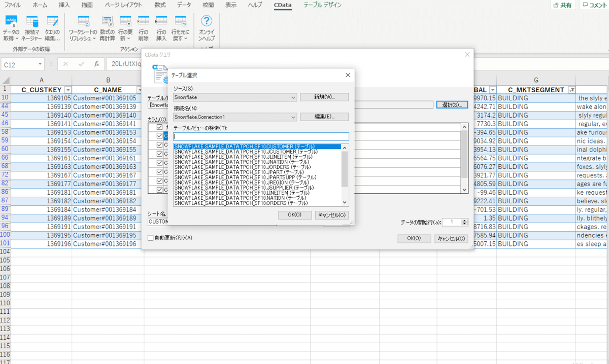Open the C_CUSTKEY column filter dropdown

click(67, 90)
